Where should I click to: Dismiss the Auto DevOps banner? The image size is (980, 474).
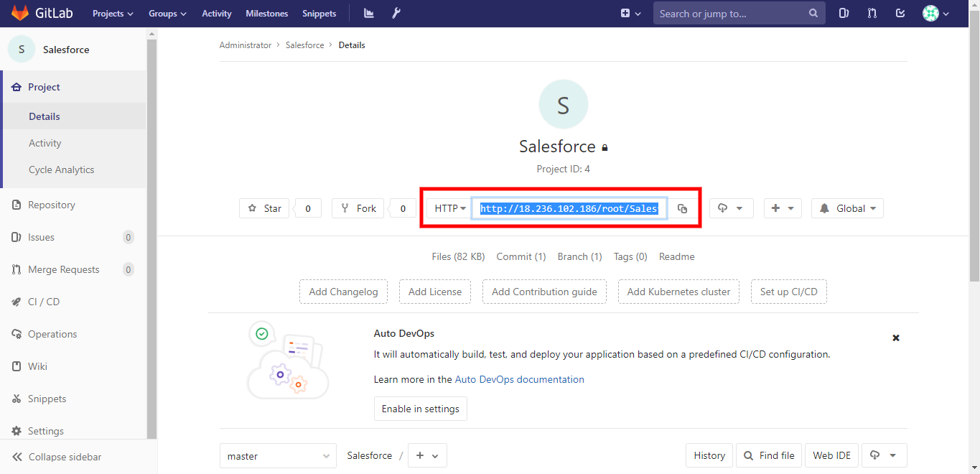(x=896, y=338)
